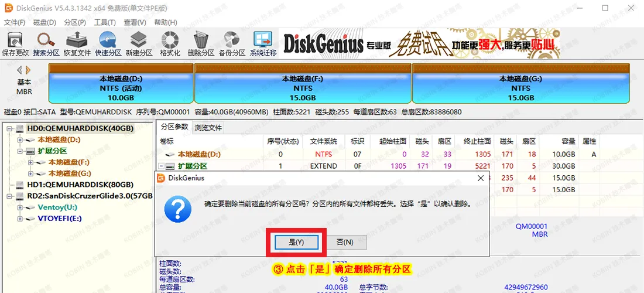Click the 新建分区 toolbar icon
The image size is (644, 293).
pyautogui.click(x=139, y=44)
